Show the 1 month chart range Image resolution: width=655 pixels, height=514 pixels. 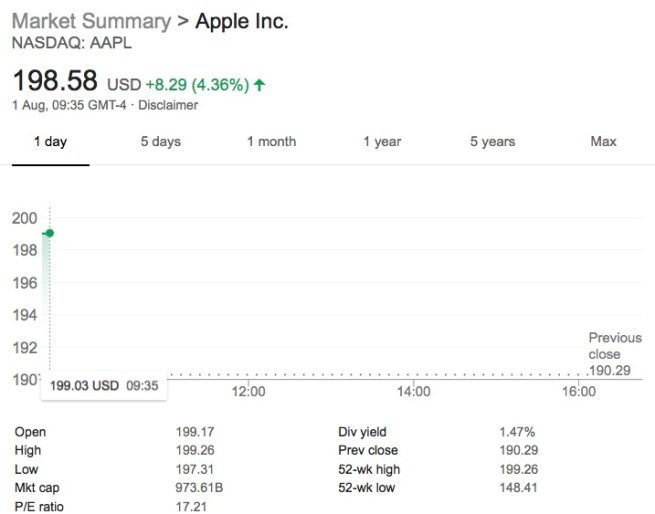coord(271,142)
